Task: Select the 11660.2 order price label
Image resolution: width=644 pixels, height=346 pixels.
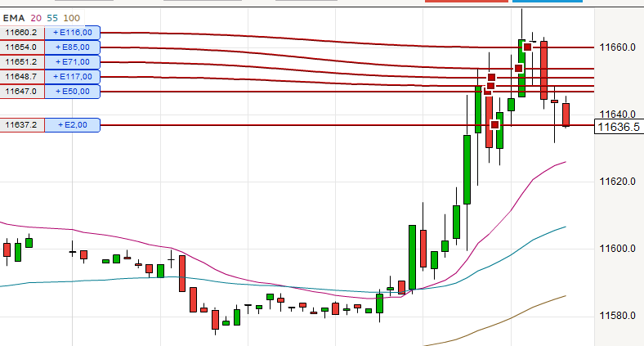Action: click(x=21, y=33)
